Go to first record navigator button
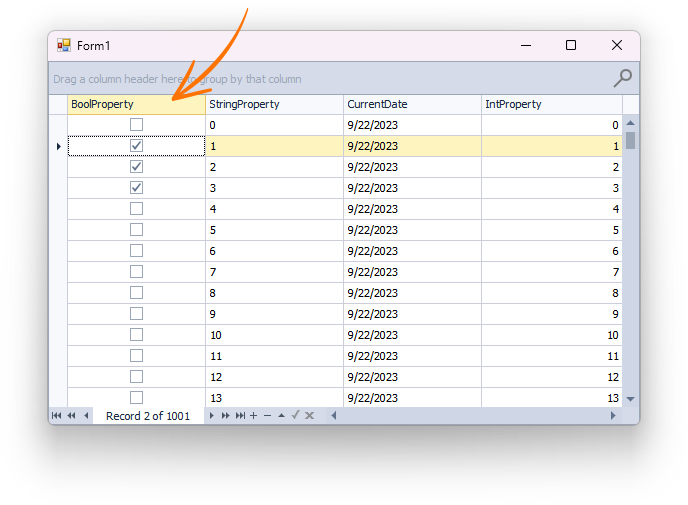The height and width of the screenshot is (505, 688). tap(57, 415)
